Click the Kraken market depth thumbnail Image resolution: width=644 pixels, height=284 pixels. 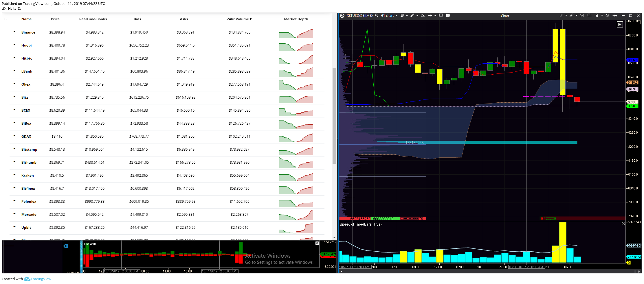(x=296, y=176)
